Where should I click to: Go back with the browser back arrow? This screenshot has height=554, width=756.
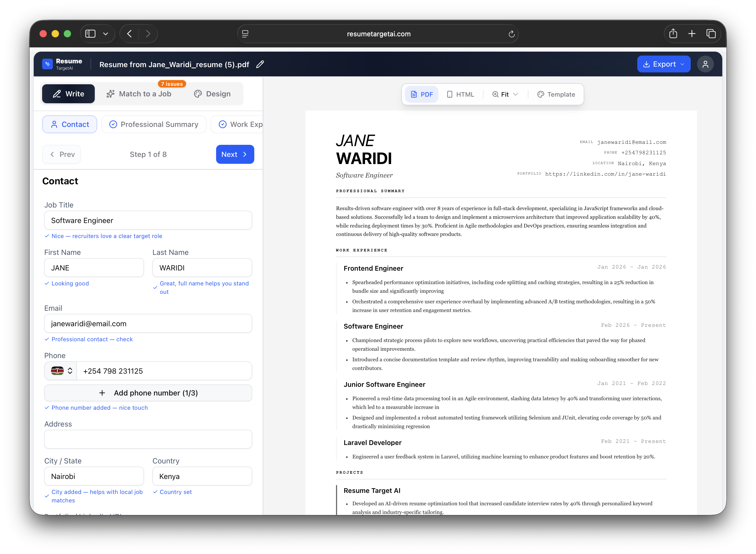[x=130, y=34]
